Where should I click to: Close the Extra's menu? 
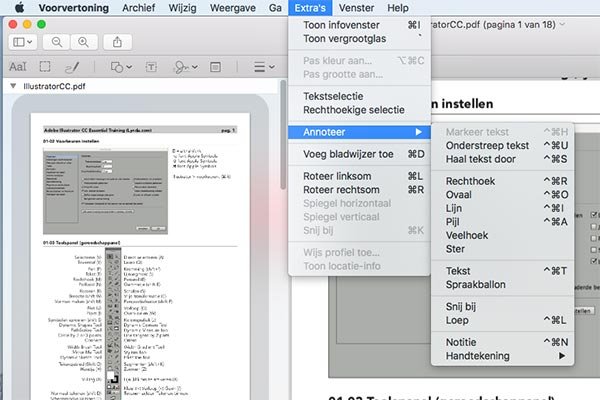point(310,8)
